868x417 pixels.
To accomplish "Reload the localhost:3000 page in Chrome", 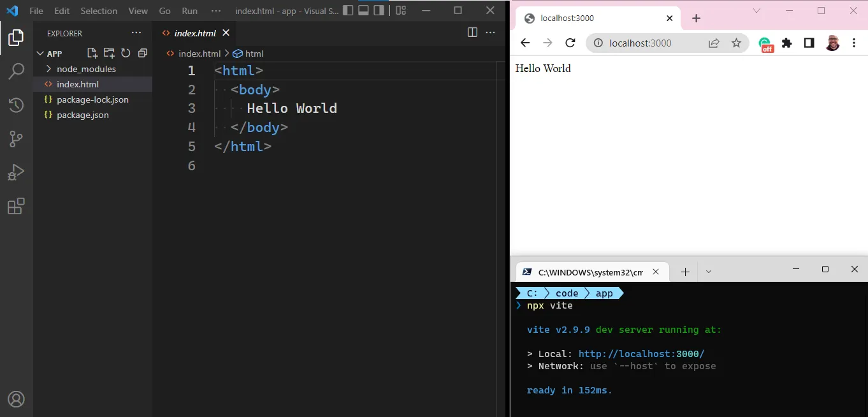I will (570, 43).
